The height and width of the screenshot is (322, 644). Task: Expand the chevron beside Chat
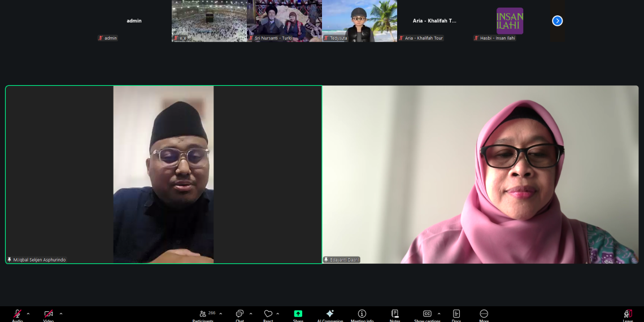(x=250, y=314)
